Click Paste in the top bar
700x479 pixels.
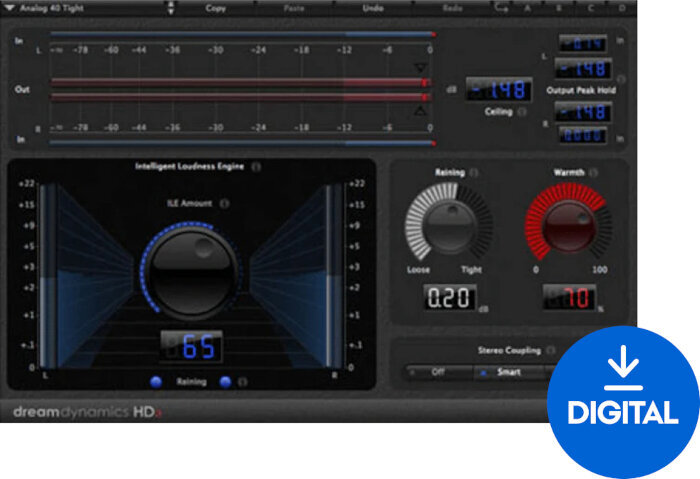point(293,8)
